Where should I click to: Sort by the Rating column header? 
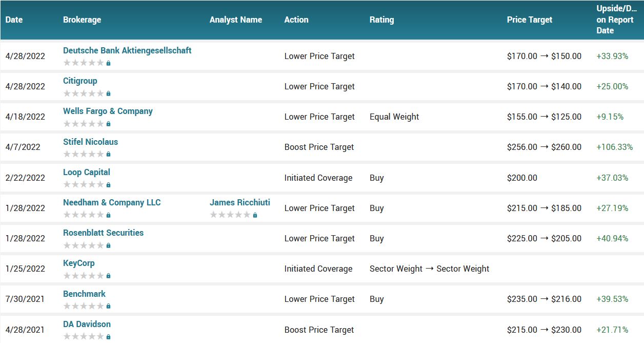[x=382, y=20]
